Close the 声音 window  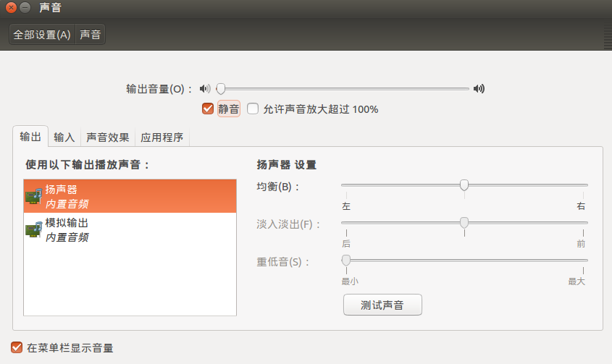pos(11,7)
